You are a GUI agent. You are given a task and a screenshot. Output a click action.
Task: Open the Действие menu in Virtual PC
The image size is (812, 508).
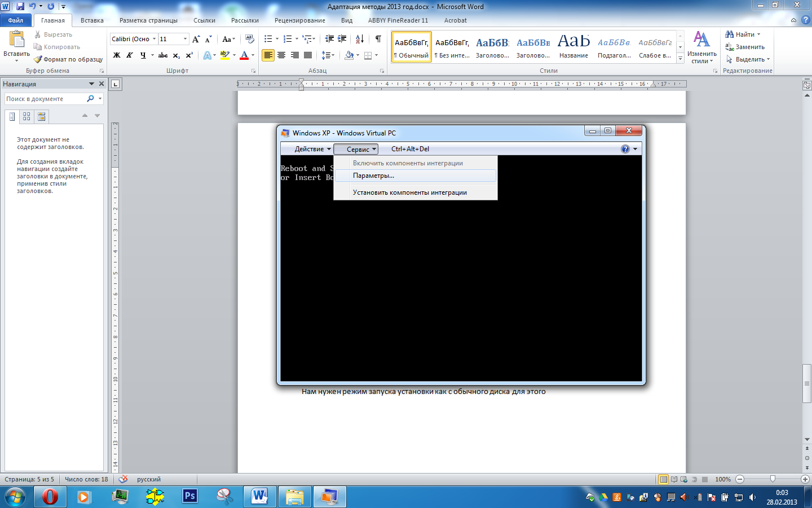[312, 149]
